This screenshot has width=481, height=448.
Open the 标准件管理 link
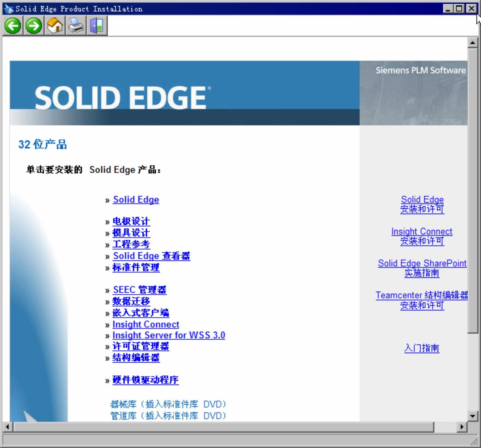click(x=136, y=267)
